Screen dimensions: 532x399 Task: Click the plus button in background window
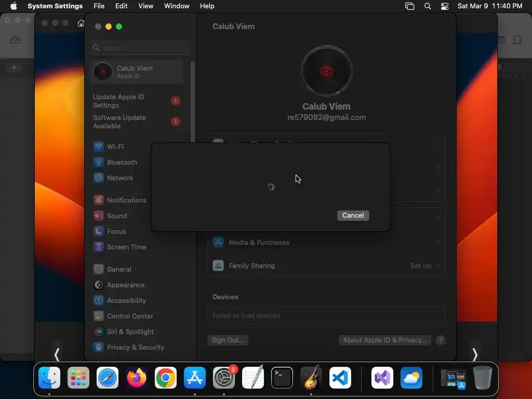[x=14, y=68]
